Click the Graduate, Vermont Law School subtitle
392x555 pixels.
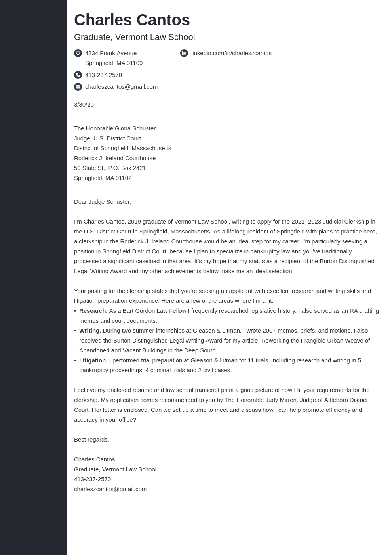pyautogui.click(x=134, y=37)
